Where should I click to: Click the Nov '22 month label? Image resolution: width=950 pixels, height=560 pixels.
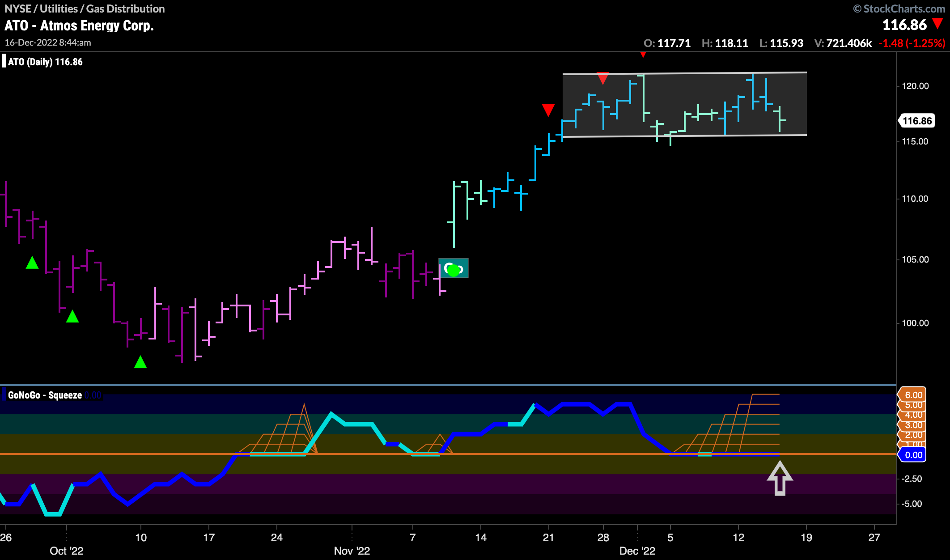(x=352, y=551)
